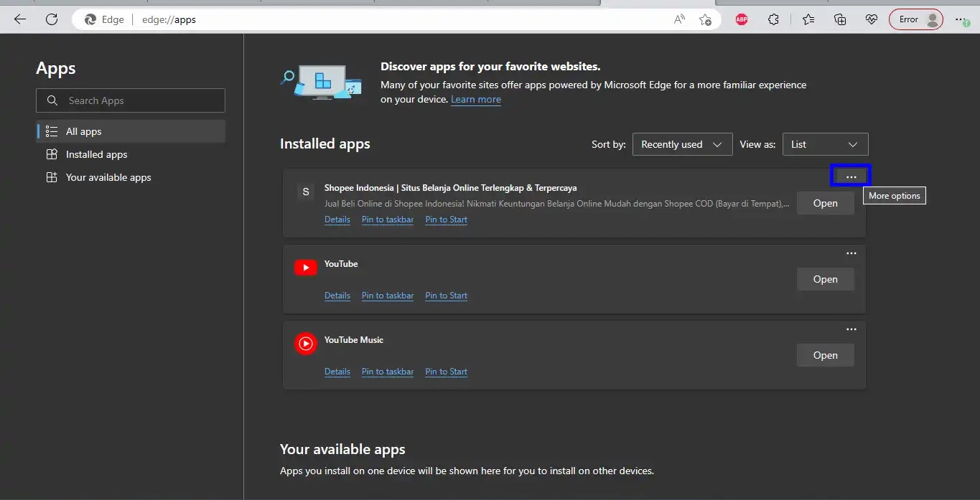Click the Shopee S app icon

tap(306, 192)
